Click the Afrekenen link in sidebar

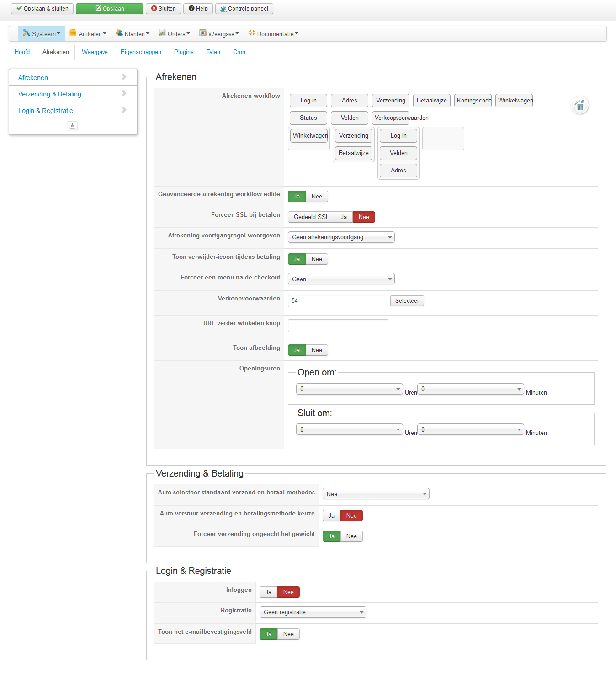(33, 78)
